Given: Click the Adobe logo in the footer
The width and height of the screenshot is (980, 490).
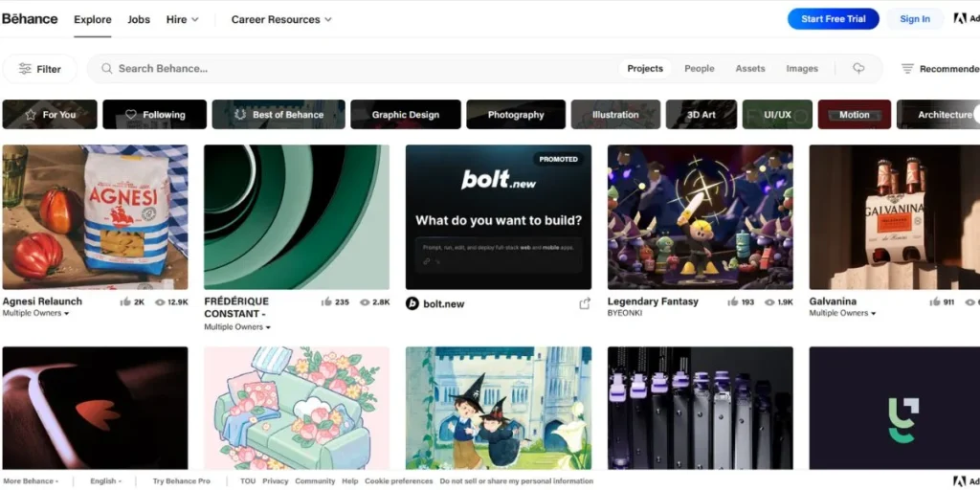Looking at the screenshot, I should click(x=959, y=481).
